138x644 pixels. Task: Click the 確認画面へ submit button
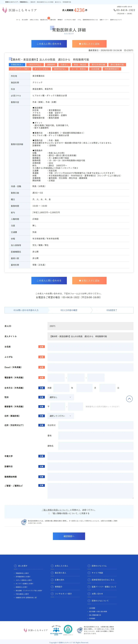click(x=69, y=536)
